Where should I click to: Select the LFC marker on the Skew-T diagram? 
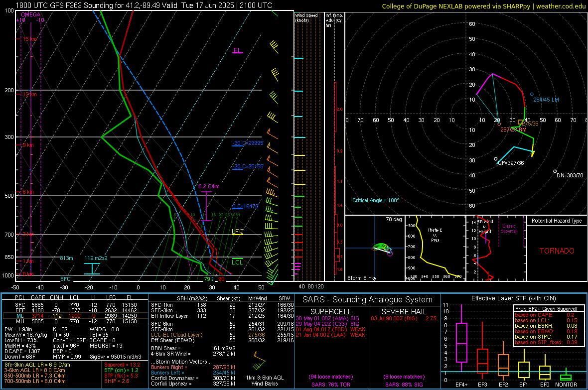pos(238,232)
